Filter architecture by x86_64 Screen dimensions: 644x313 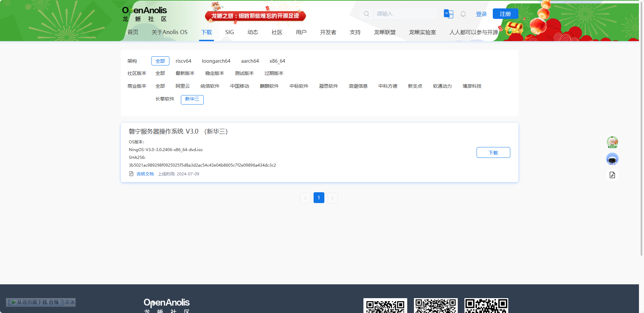tap(277, 61)
